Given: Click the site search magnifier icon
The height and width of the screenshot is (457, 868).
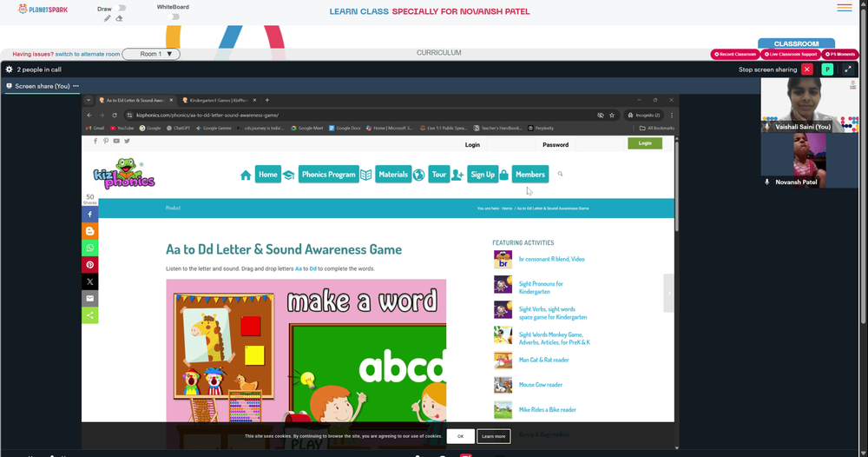Looking at the screenshot, I should [560, 174].
